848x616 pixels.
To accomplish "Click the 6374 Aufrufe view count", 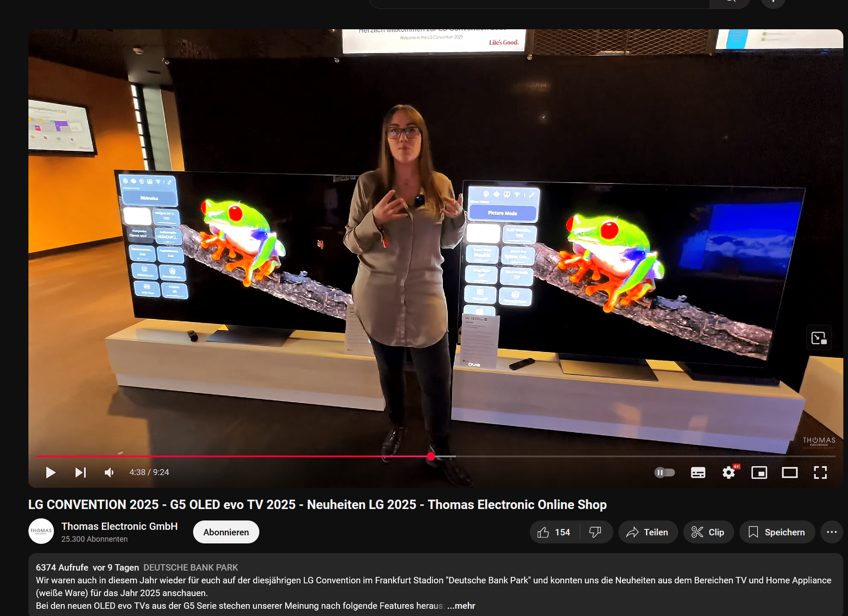I will coord(62,568).
